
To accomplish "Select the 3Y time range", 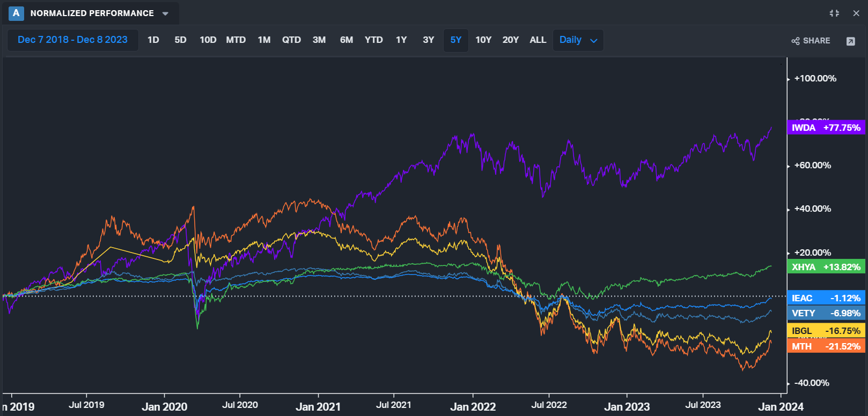I will (429, 40).
